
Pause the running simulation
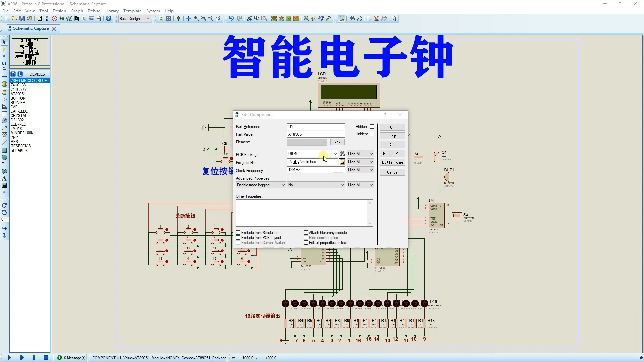pyautogui.click(x=34, y=358)
